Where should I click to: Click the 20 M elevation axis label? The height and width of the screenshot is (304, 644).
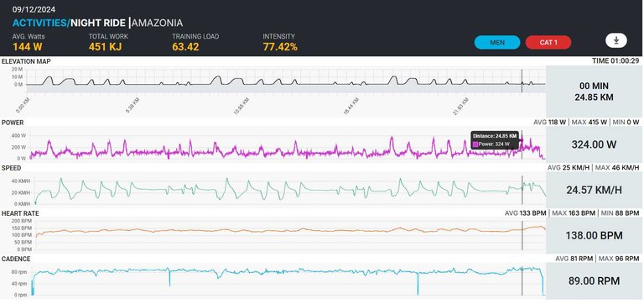pos(17,69)
